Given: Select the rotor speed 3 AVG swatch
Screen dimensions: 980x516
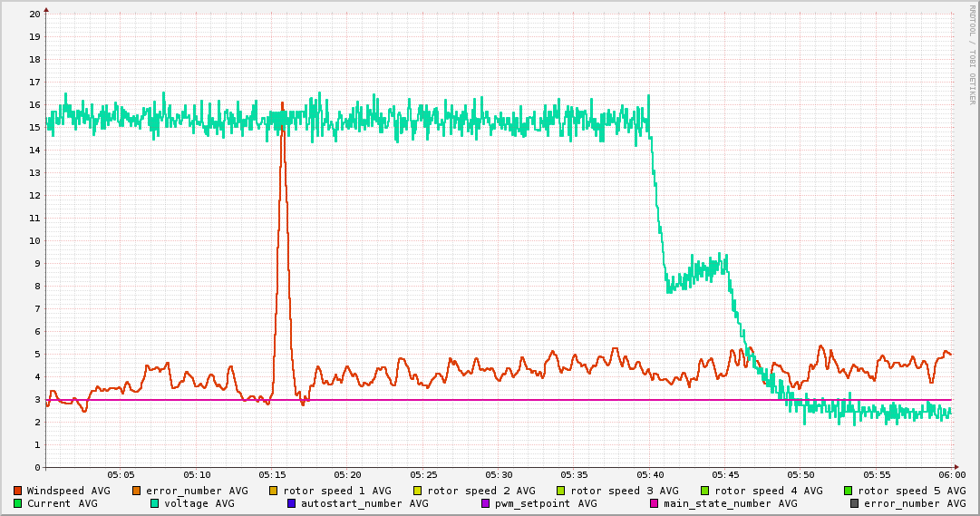Looking at the screenshot, I should pyautogui.click(x=561, y=491).
